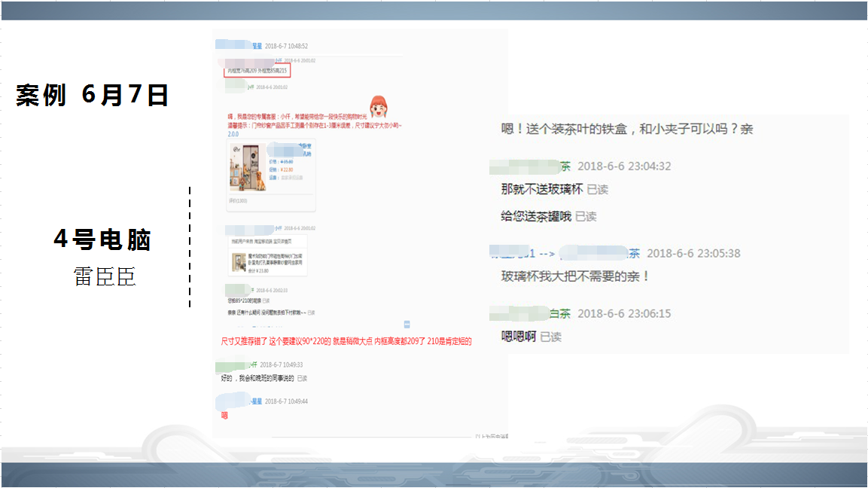Open the door curtain product thumbnail with dog
The image size is (868, 488).
(248, 168)
